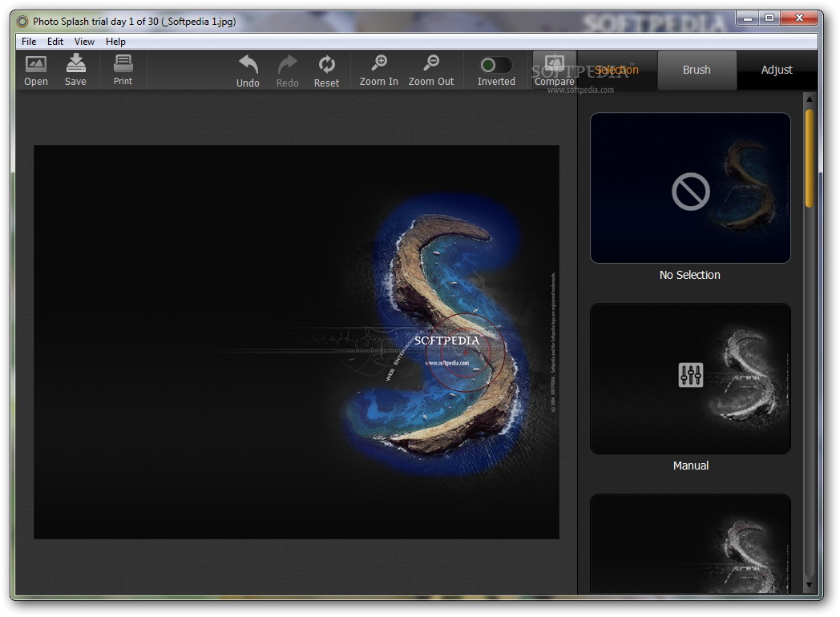Open the Edit menu
Image resolution: width=840 pixels, height=617 pixels.
(x=55, y=41)
